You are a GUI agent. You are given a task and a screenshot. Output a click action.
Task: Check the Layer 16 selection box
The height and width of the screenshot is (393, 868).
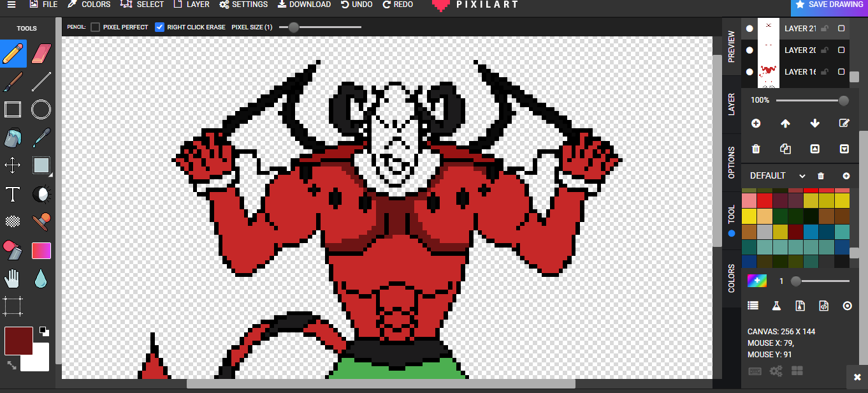click(841, 71)
